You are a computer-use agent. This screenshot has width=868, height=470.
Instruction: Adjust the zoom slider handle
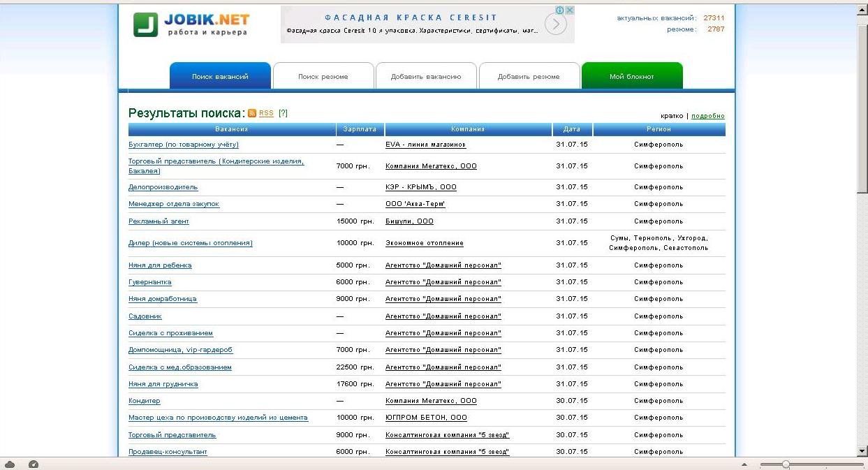tap(786, 464)
